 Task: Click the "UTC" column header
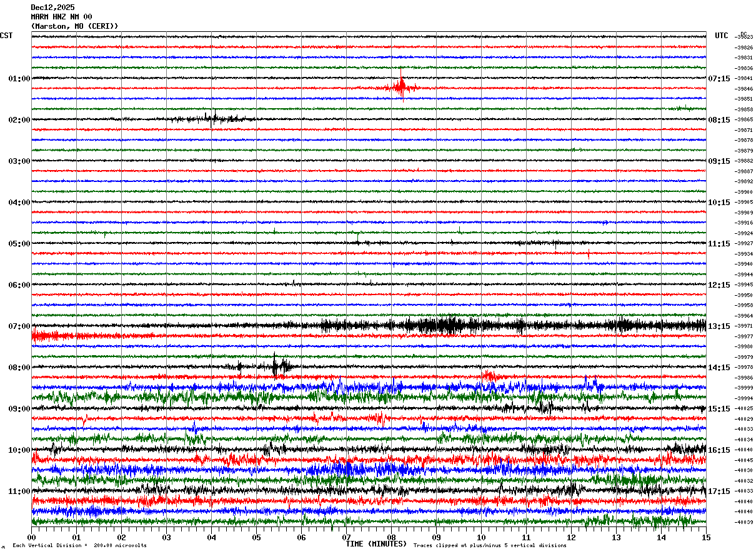pos(722,36)
